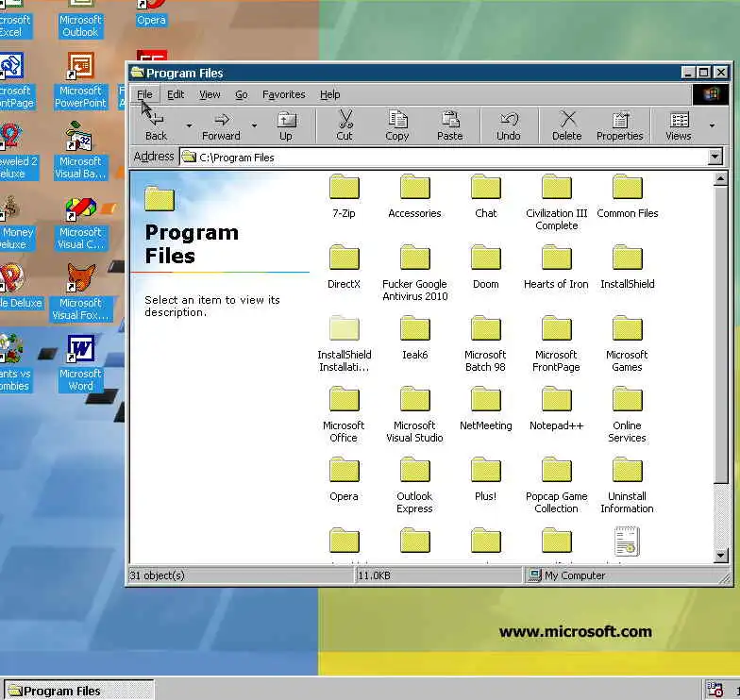Click the Back toolbar button

(x=157, y=125)
